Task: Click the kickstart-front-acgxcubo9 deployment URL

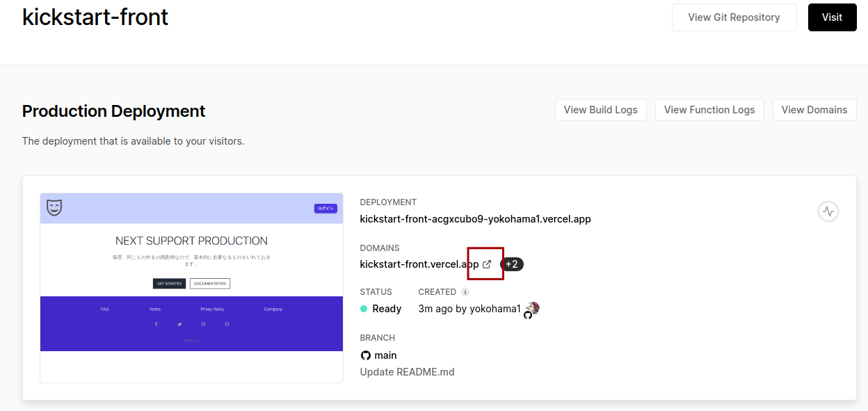Action: tap(475, 218)
